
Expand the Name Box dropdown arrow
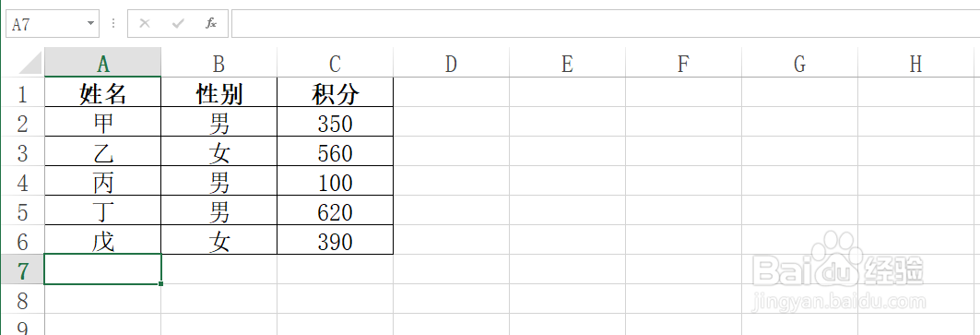click(91, 24)
